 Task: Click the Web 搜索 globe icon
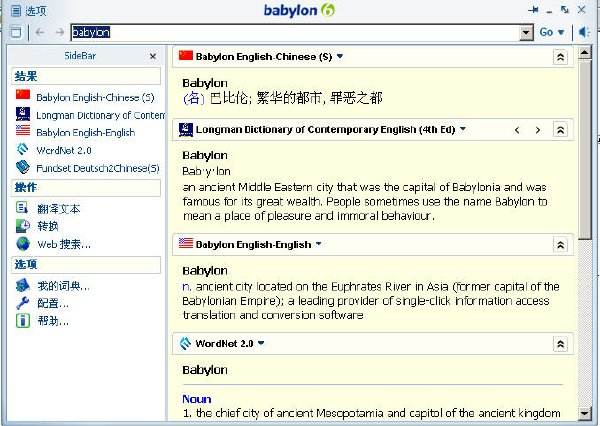23,243
